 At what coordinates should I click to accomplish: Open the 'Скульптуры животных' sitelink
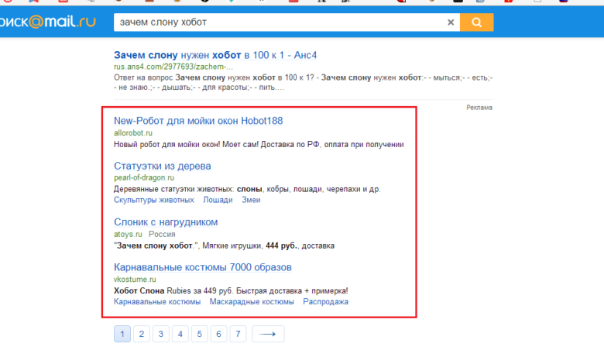pos(153,200)
